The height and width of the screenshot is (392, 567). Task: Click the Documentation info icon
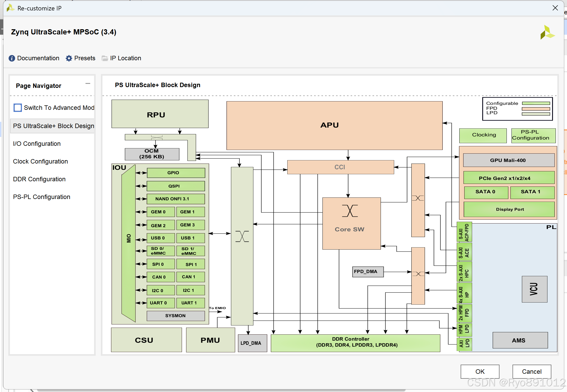[x=12, y=58]
